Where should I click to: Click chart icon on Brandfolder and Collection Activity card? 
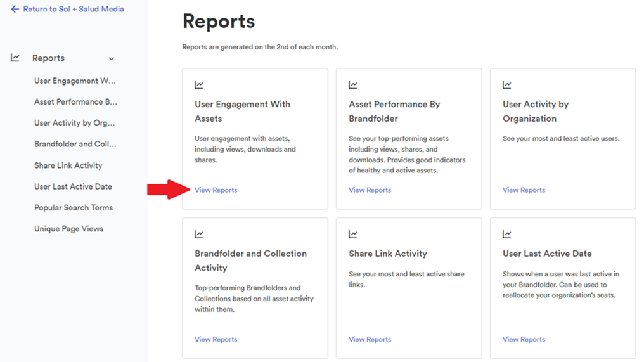[x=199, y=234]
